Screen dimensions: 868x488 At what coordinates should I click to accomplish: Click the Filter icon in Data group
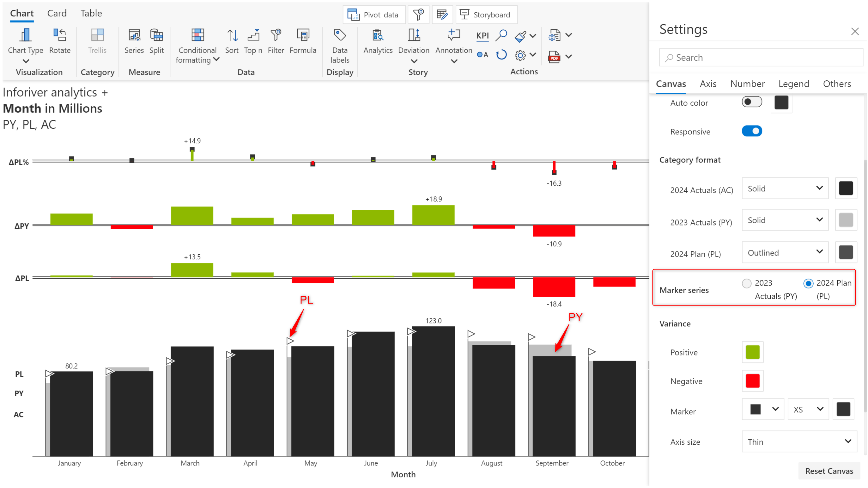pos(276,35)
